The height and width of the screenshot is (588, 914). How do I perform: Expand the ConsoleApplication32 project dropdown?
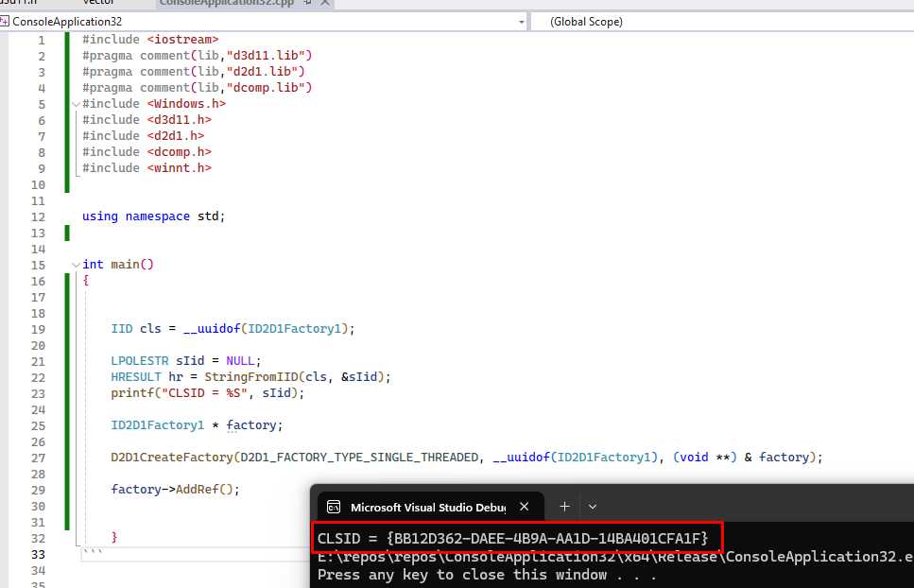[521, 21]
